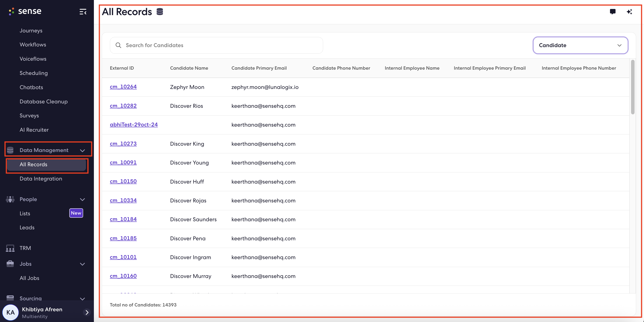Image resolution: width=644 pixels, height=322 pixels.
Task: Open record cm_10160
Action: click(123, 276)
